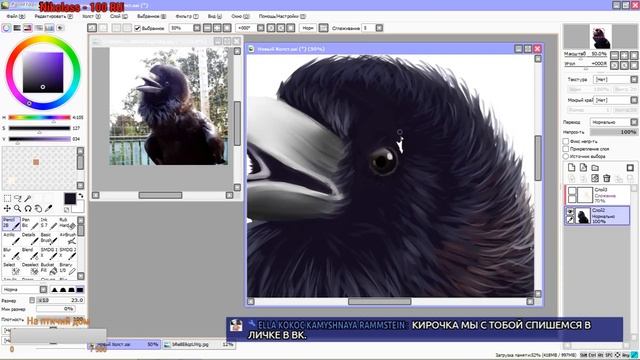
Task: Click the foreground color swatch
Action: tap(70, 199)
